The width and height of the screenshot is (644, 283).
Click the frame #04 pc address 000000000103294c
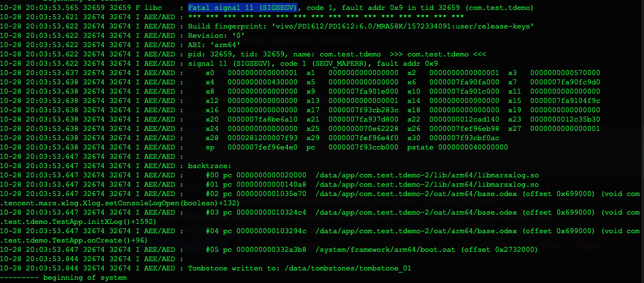pos(271,232)
